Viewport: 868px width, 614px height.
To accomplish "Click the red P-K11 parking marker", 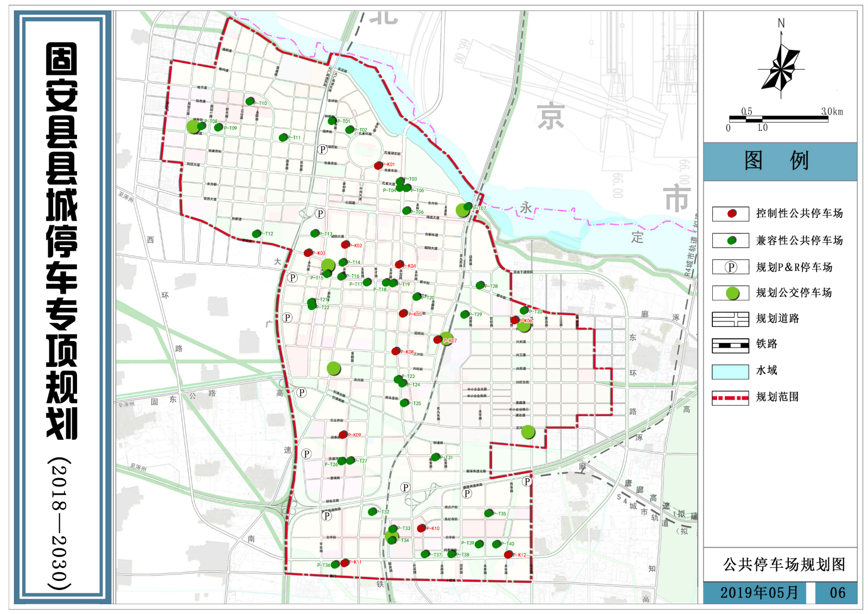I will [x=344, y=563].
